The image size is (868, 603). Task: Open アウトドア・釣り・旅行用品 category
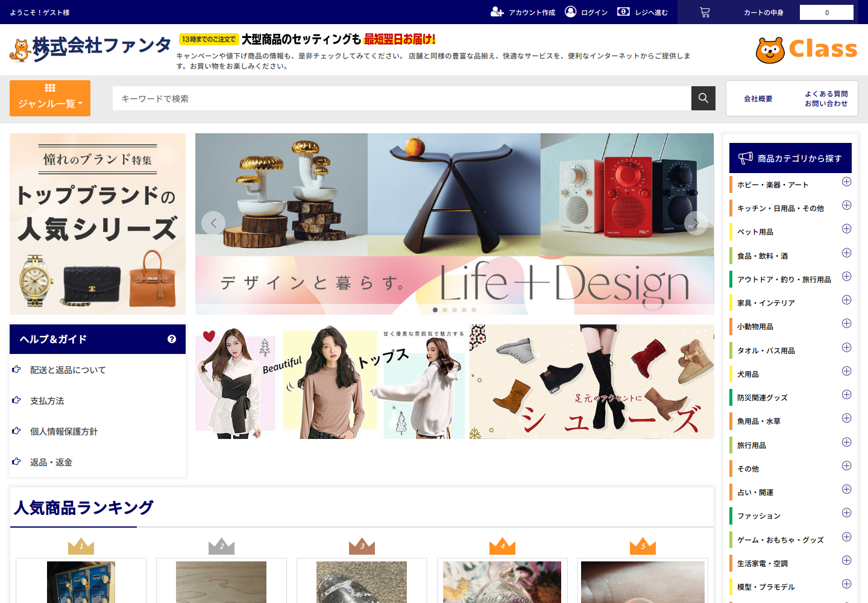(784, 280)
